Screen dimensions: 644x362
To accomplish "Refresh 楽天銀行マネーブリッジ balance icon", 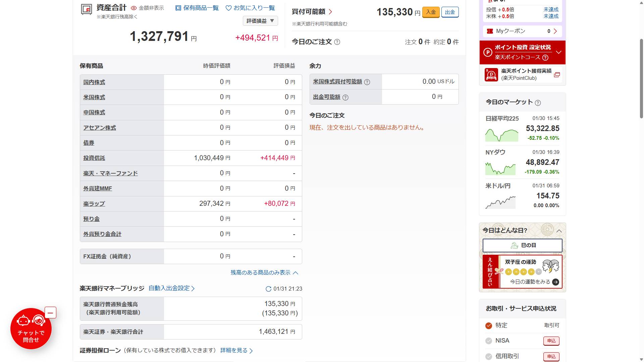I will pos(268,289).
